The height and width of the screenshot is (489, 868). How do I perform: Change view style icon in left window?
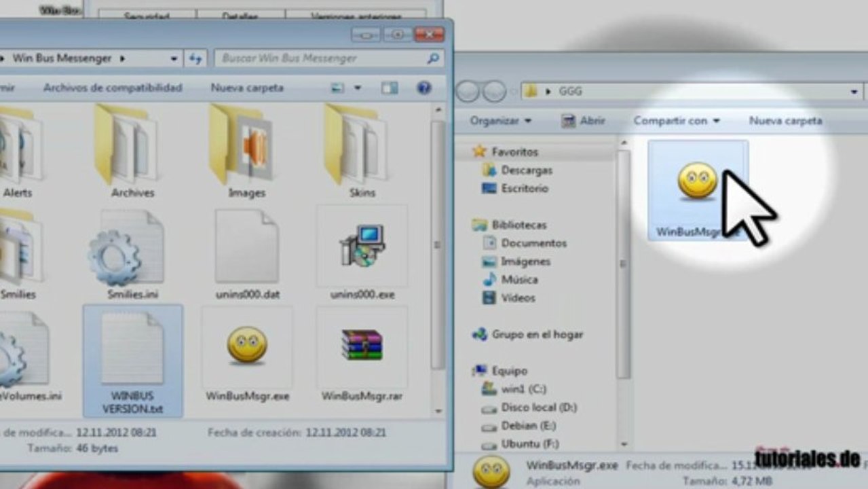[x=337, y=88]
